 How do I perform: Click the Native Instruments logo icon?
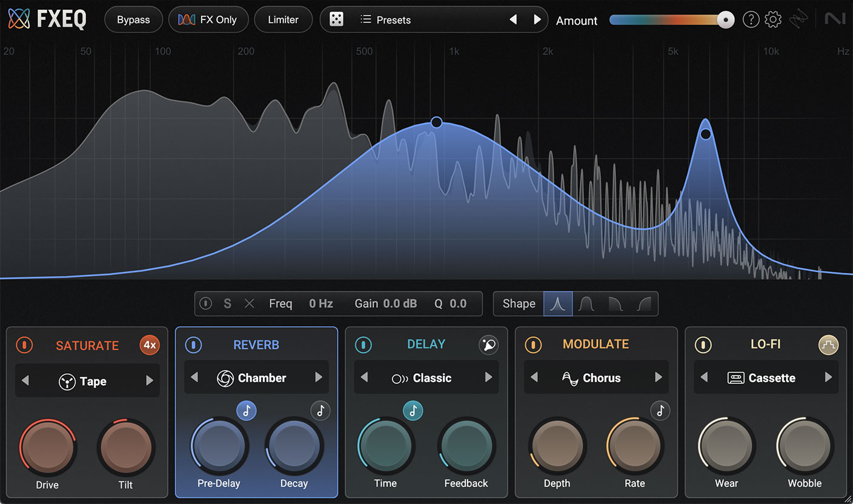point(835,19)
